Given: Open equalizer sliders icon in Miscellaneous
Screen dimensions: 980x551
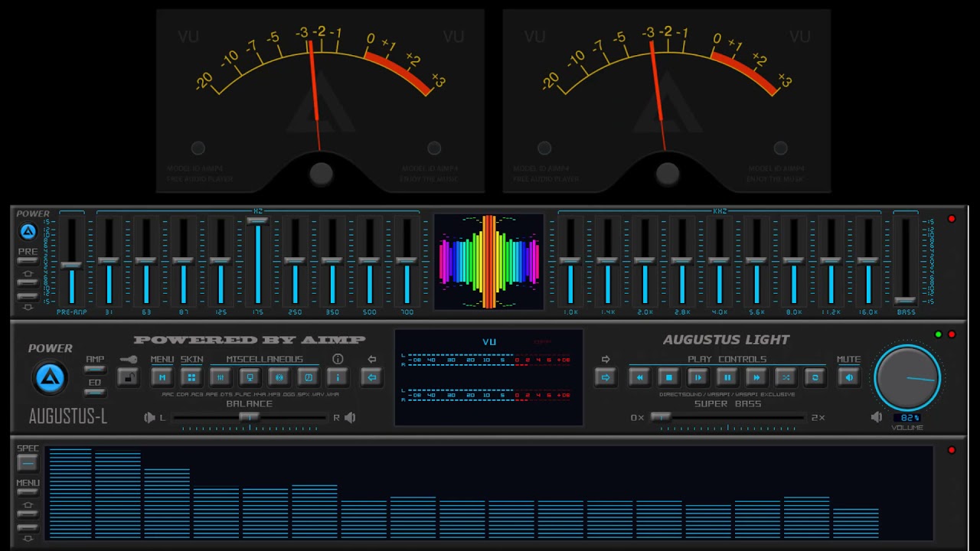Looking at the screenshot, I should (220, 377).
